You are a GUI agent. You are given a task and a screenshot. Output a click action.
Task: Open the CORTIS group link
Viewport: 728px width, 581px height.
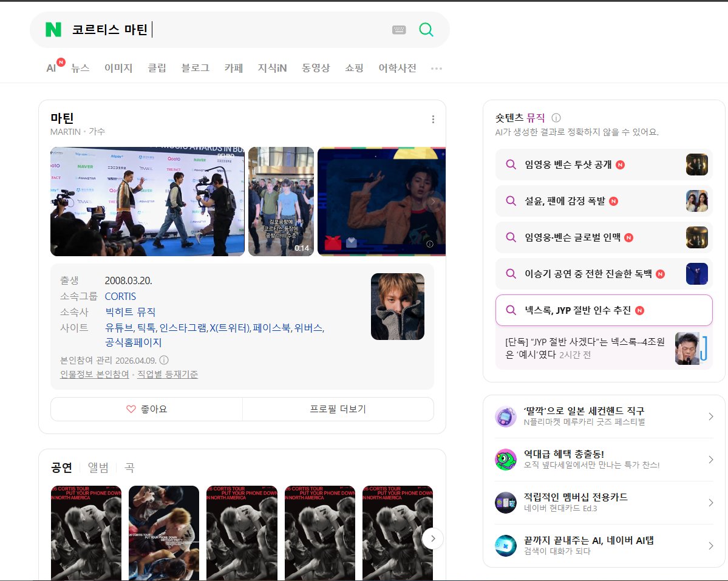click(120, 296)
